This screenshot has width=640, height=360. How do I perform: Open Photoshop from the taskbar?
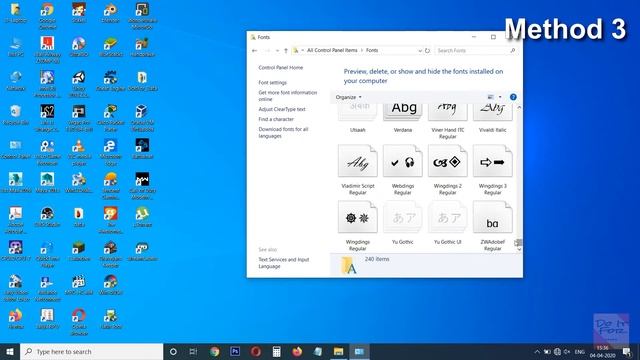pos(235,351)
